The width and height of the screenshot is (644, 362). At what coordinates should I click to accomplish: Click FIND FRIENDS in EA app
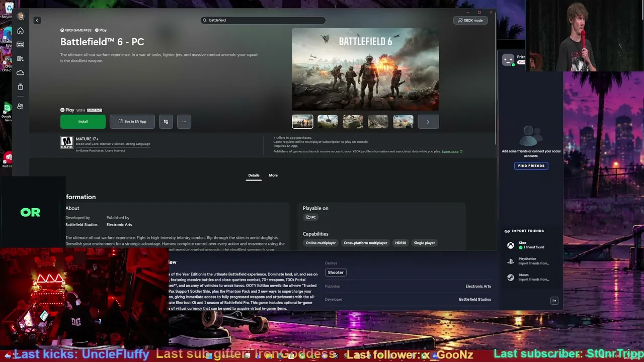click(531, 166)
